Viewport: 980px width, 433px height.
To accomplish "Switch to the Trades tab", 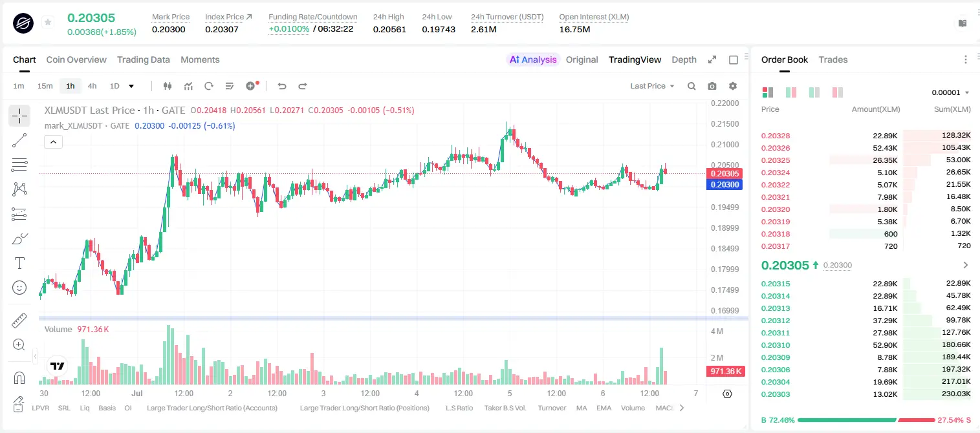I will point(833,59).
